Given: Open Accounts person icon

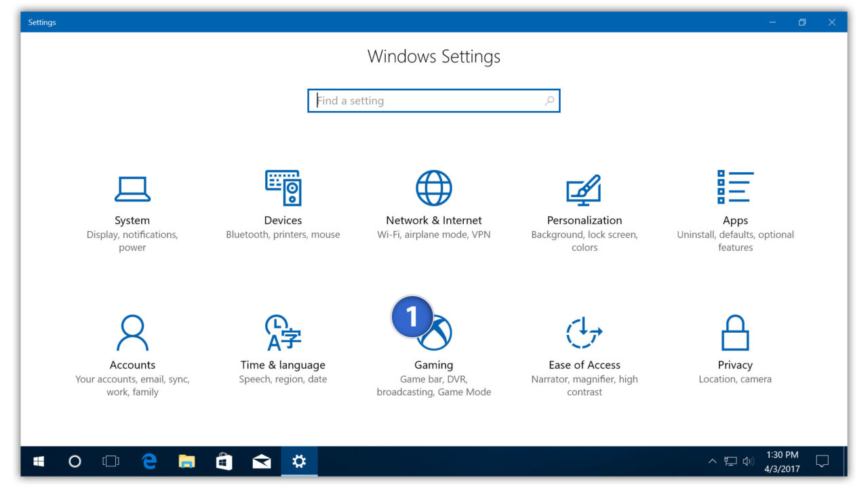Looking at the screenshot, I should point(132,332).
